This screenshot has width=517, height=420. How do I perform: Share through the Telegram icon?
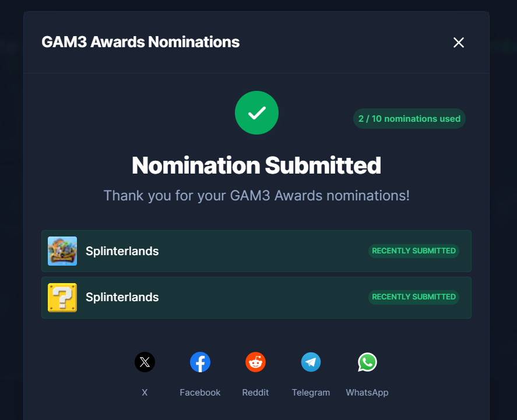point(311,362)
